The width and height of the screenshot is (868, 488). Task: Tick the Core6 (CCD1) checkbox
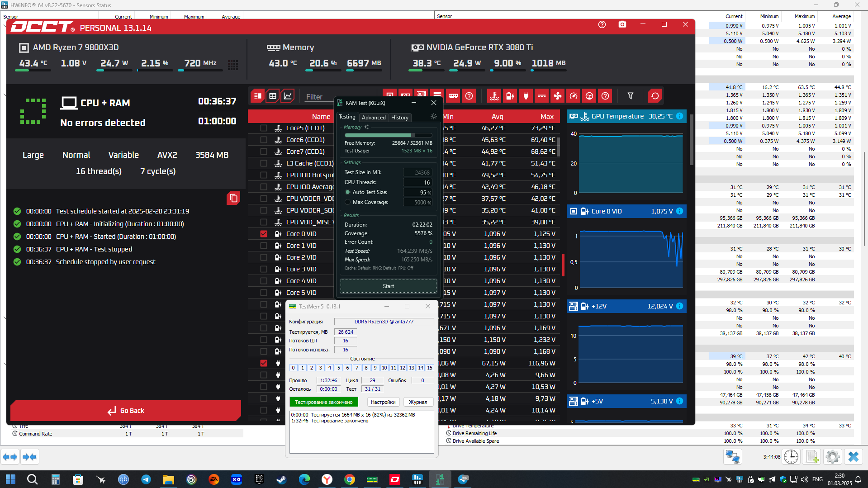pyautogui.click(x=264, y=140)
